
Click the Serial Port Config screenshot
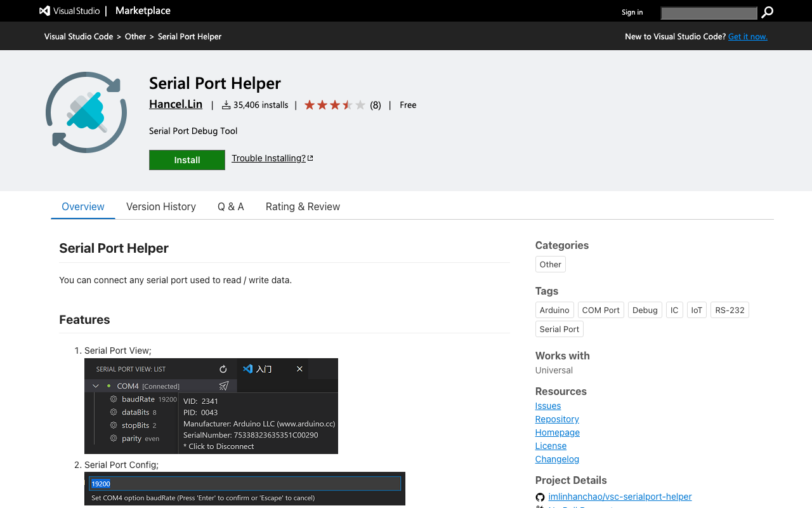245,488
